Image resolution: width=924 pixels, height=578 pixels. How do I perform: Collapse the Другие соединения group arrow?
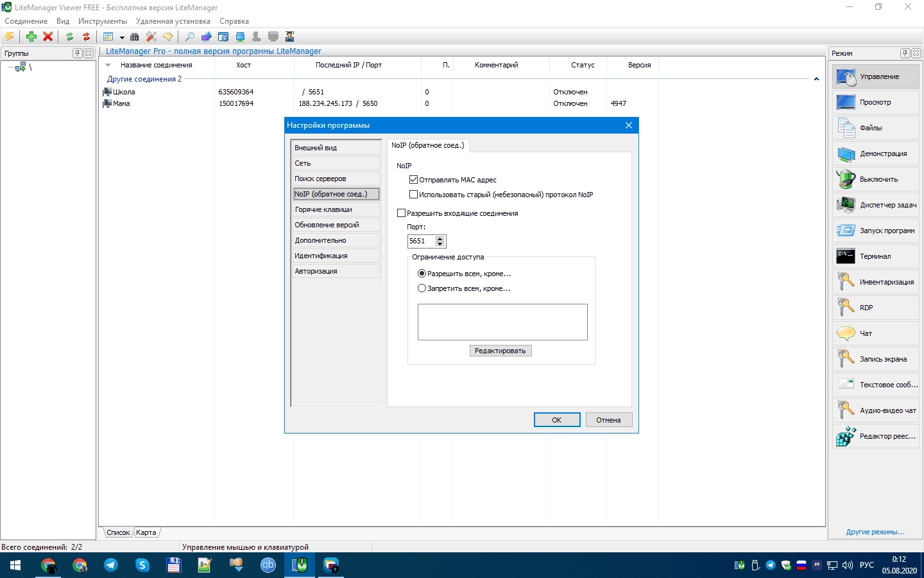point(816,79)
